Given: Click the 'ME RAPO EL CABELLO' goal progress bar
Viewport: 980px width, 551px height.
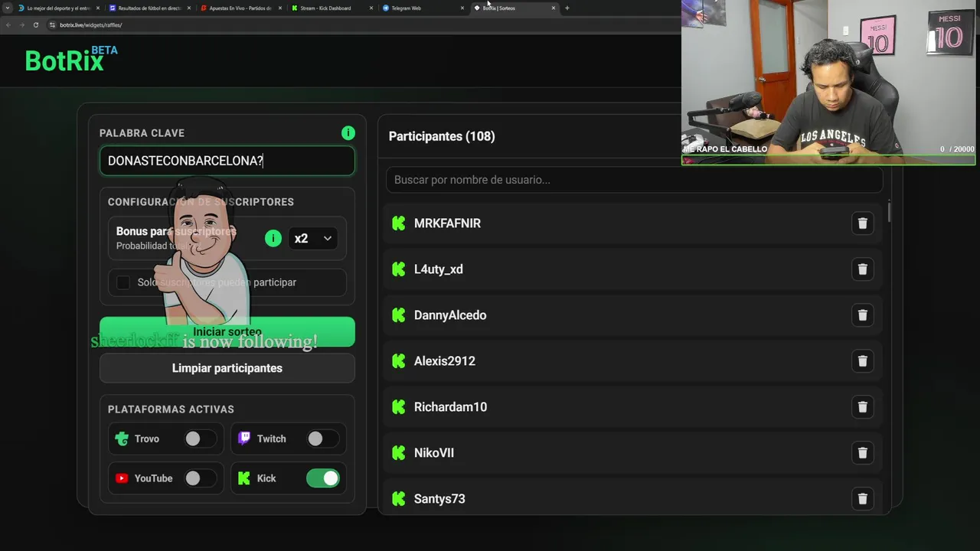Looking at the screenshot, I should pyautogui.click(x=828, y=161).
